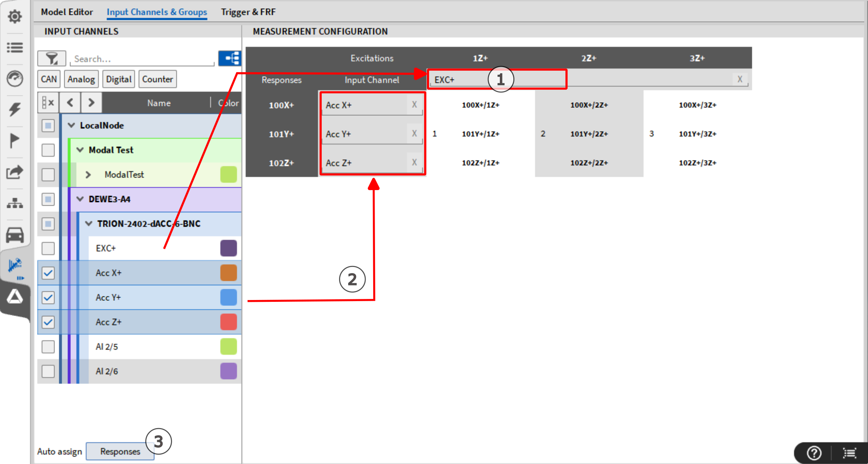Viewport: 868px width, 464px height.
Task: Select the 100X+/1Z+ matrix cell
Action: (480, 105)
